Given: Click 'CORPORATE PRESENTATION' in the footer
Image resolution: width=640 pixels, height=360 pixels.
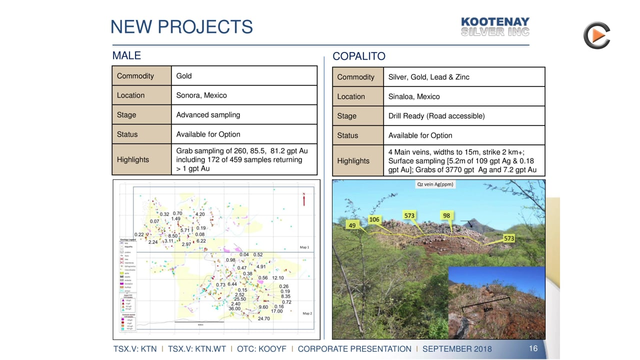Looking at the screenshot, I should (x=354, y=349).
